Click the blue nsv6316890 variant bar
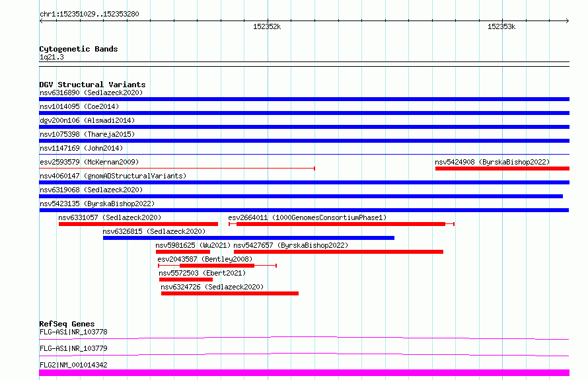 point(304,99)
